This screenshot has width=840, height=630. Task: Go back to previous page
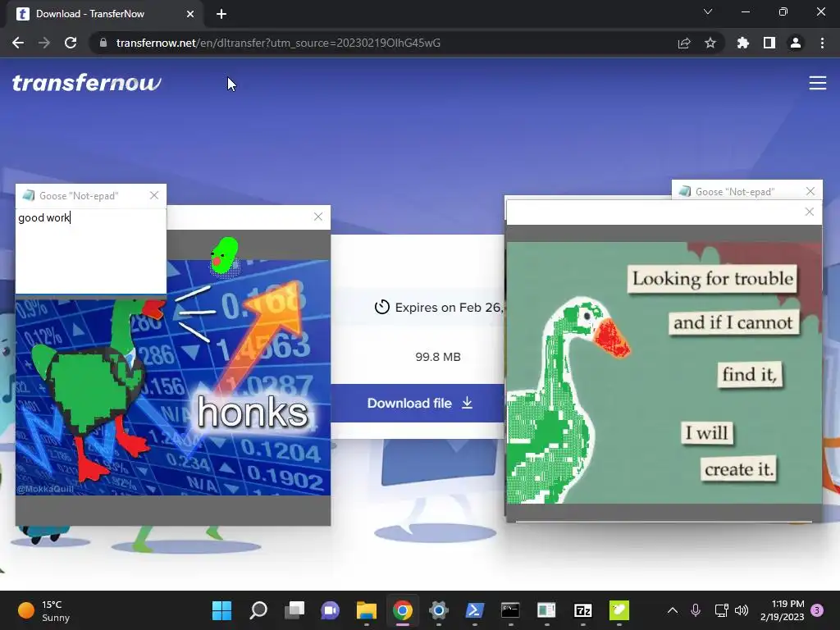[18, 43]
